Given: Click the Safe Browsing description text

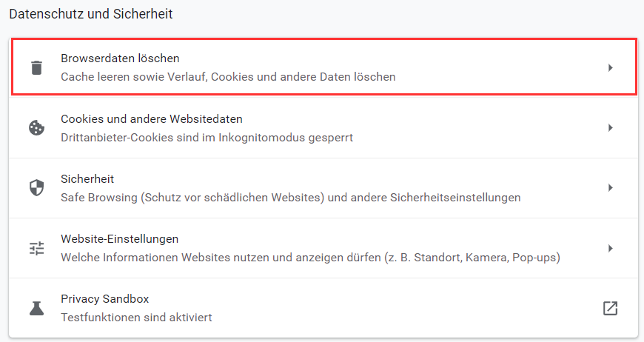Looking at the screenshot, I should 291,198.
